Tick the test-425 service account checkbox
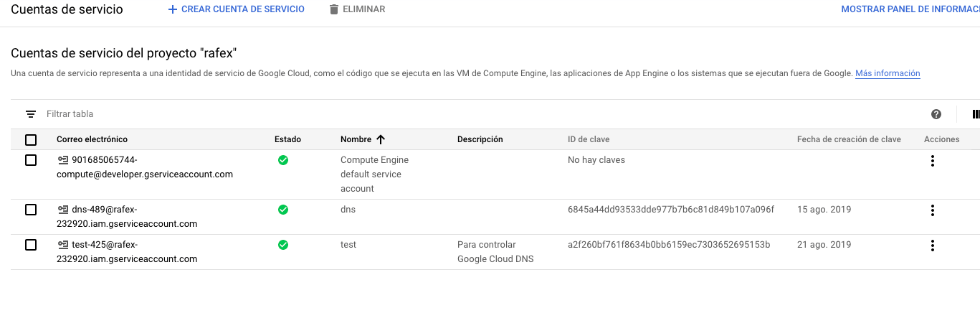The image size is (980, 336). [31, 245]
